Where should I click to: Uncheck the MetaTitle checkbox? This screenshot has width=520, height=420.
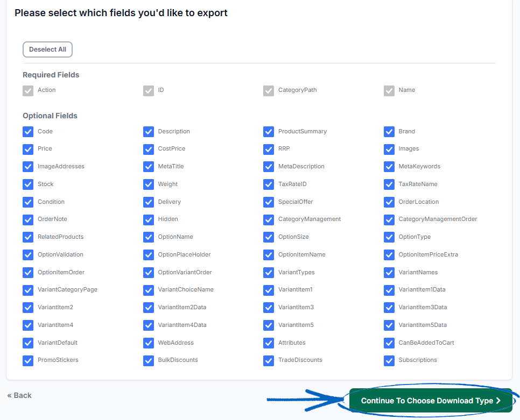149,167
